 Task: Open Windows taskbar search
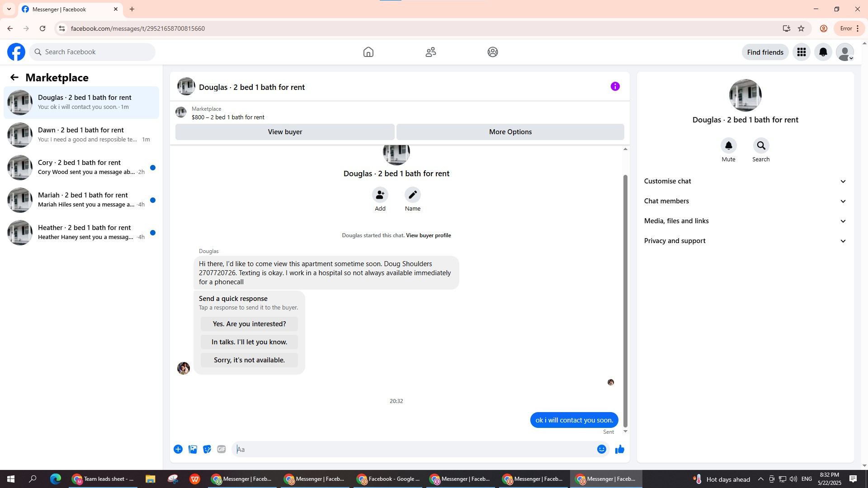pos(33,479)
